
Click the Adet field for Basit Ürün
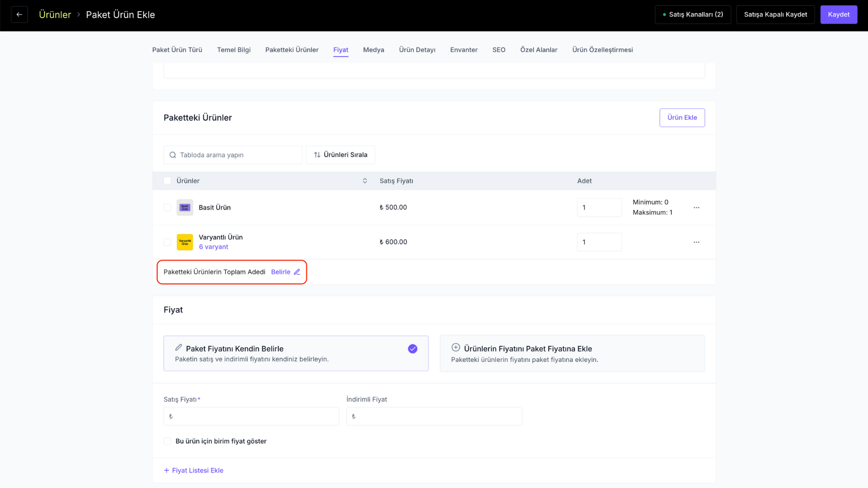599,207
